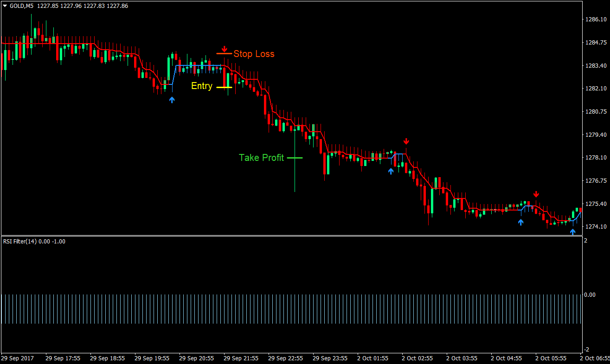Click the Stop Loss text label

253,54
